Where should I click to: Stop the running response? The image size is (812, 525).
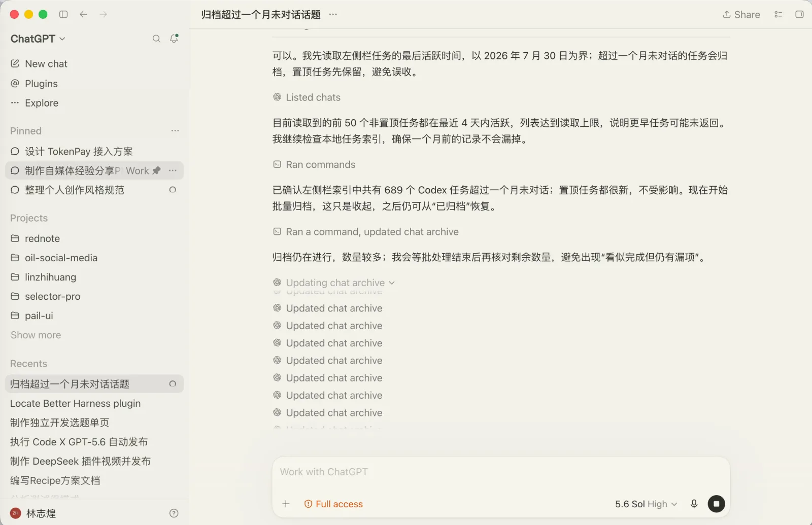[716, 504]
